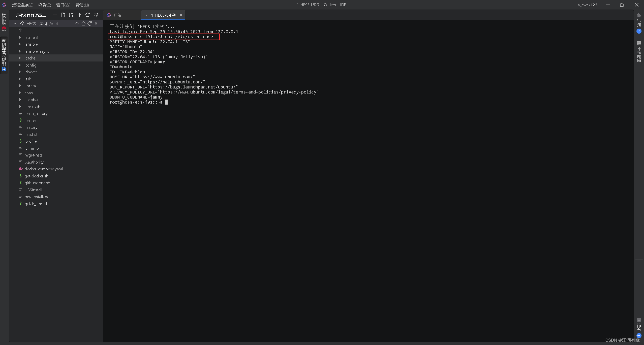Click the new file icon in file manager header
The height and width of the screenshot is (345, 644).
click(x=63, y=15)
